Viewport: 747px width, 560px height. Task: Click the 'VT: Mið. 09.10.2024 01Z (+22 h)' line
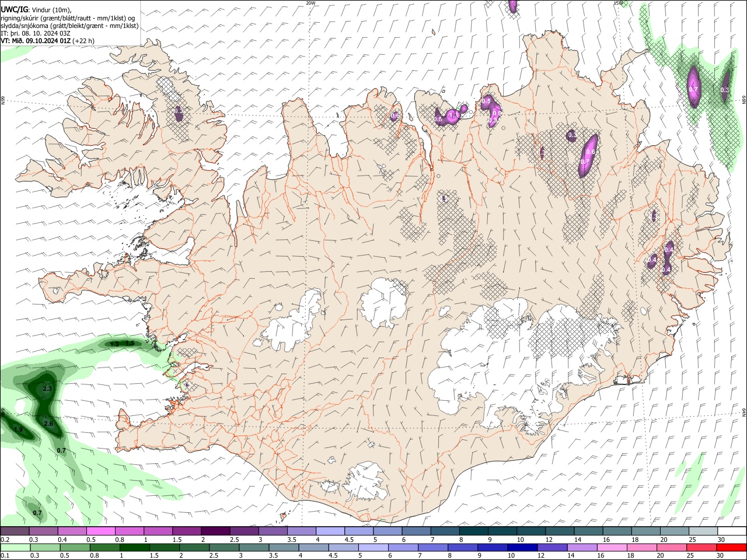[x=48, y=41]
